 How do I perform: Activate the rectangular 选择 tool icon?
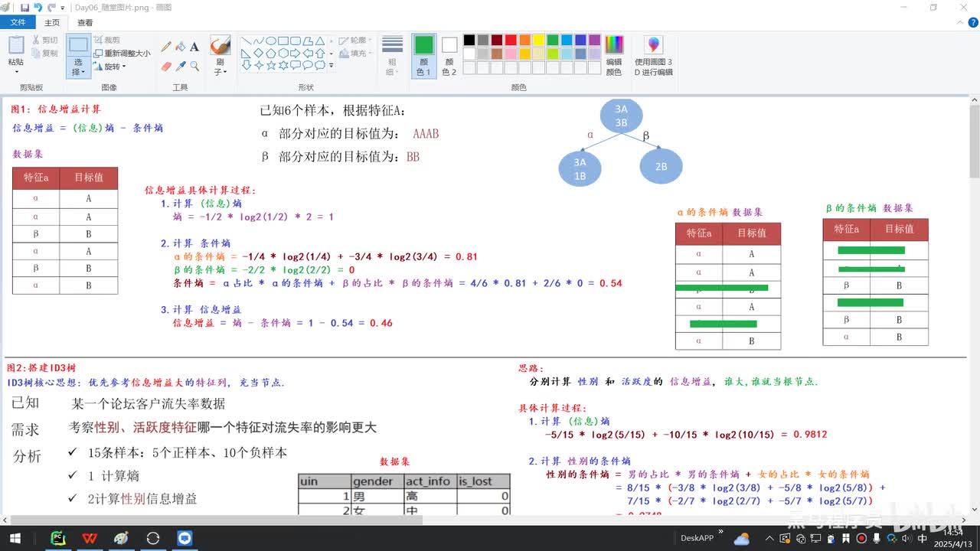78,45
